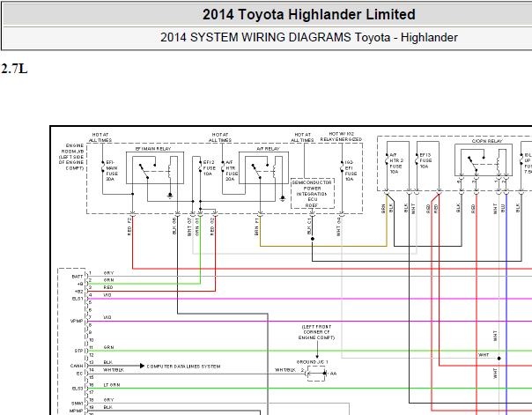Select the 'C/OPN RELAY' label

click(x=487, y=141)
